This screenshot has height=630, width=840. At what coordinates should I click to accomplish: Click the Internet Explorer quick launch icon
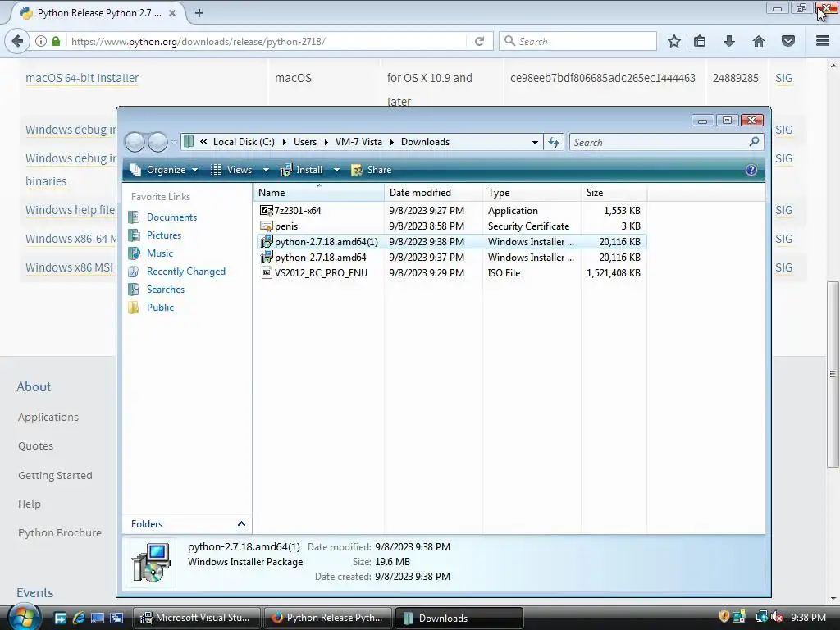click(79, 618)
